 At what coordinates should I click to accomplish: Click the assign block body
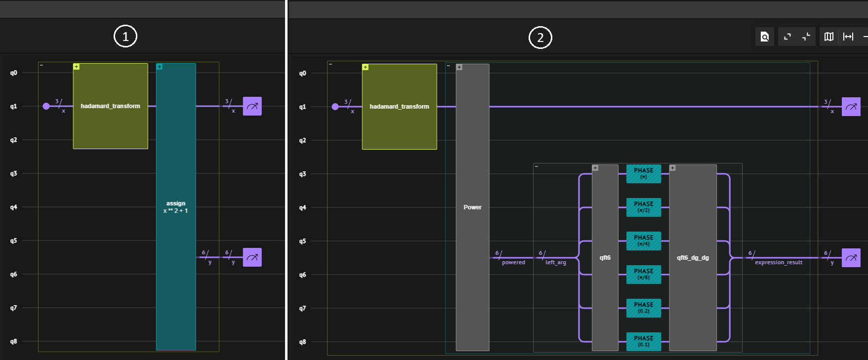point(176,207)
